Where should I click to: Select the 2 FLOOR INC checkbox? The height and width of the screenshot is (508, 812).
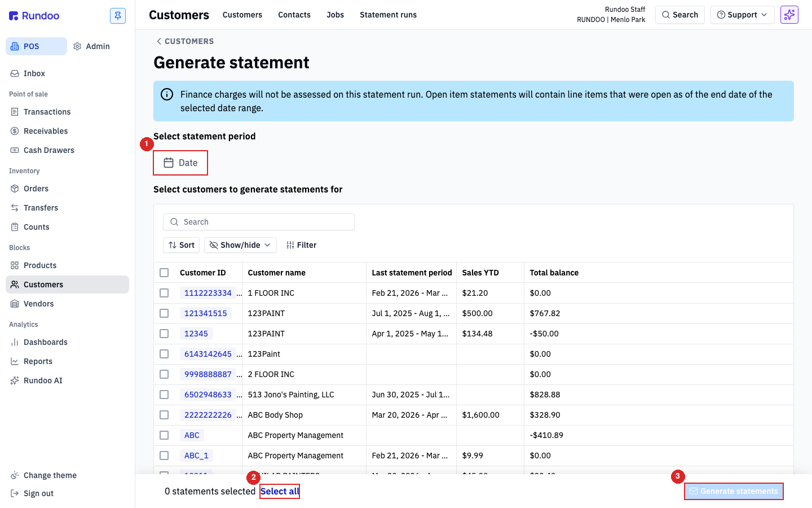164,374
